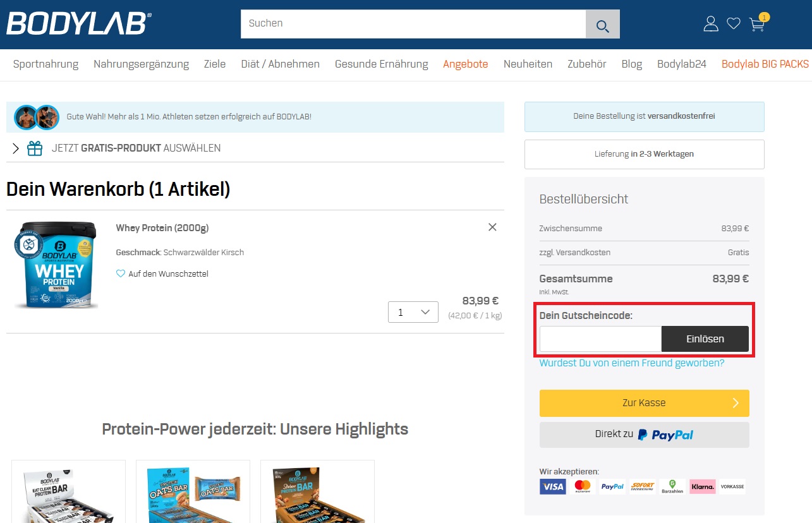This screenshot has width=812, height=523.
Task: Click the Zwischensumme label
Action: 571,229
